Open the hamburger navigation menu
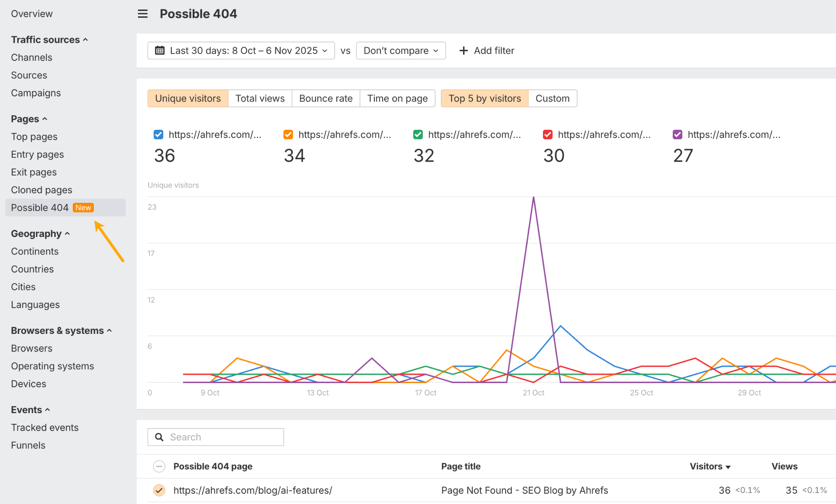The width and height of the screenshot is (836, 504). coord(142,13)
